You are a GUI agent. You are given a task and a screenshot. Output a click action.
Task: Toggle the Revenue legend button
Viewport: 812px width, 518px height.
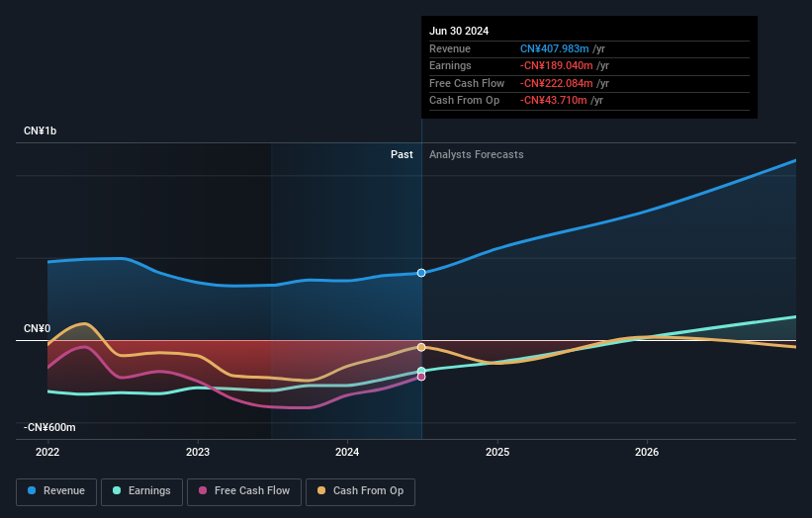[56, 491]
